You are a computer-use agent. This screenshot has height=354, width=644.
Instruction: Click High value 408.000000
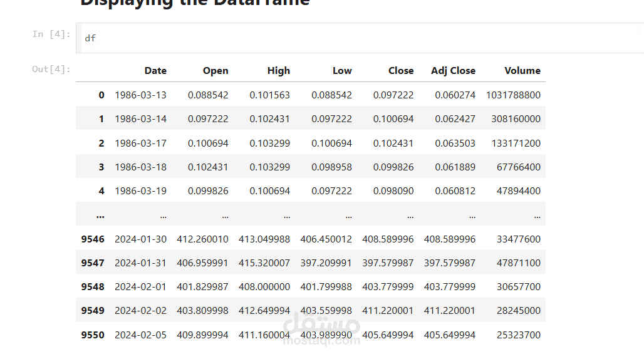point(264,287)
